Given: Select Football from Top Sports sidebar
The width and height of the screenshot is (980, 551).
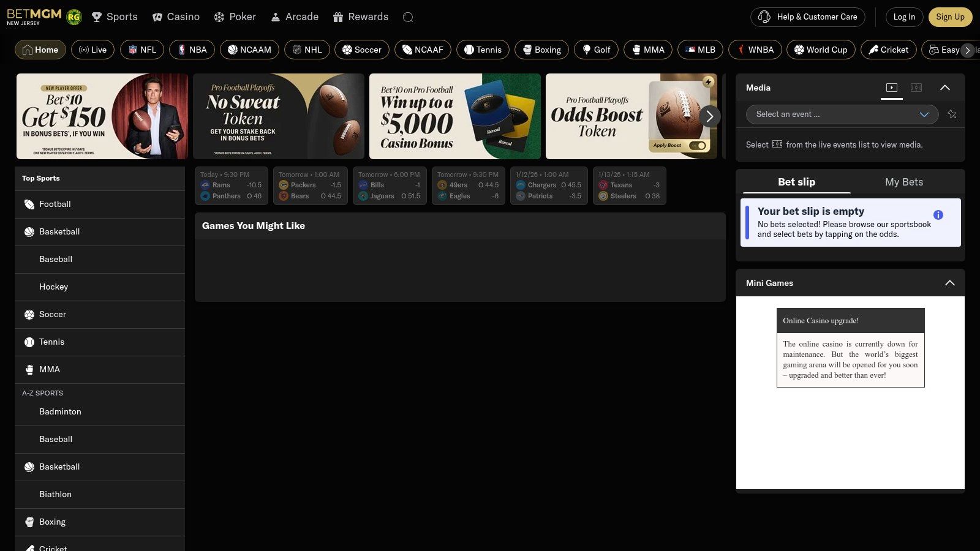Looking at the screenshot, I should [x=55, y=204].
